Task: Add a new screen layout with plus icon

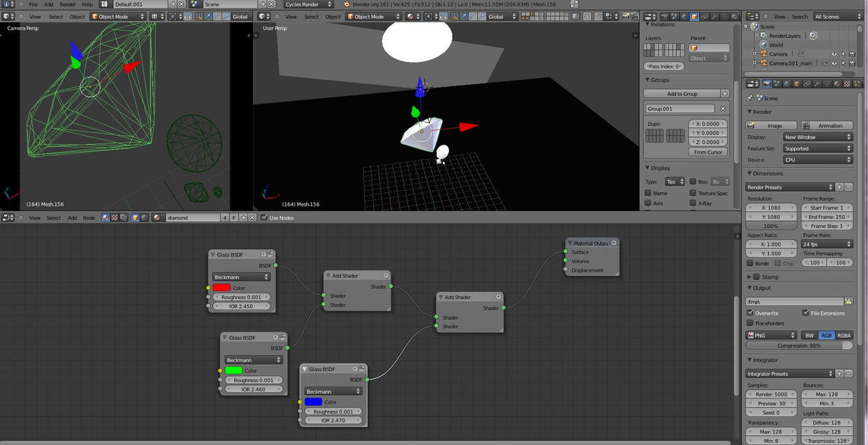Action: [x=173, y=4]
